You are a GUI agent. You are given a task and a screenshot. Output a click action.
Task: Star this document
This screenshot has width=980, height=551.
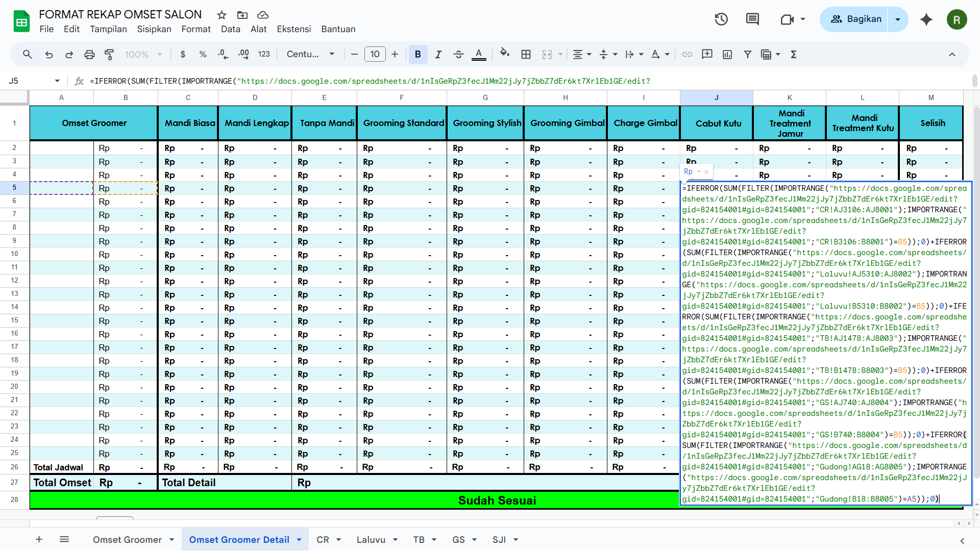click(222, 15)
